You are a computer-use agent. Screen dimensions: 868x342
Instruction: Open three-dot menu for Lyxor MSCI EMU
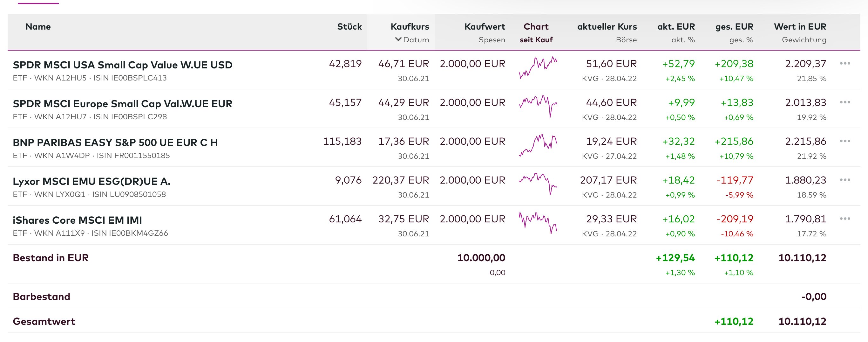tap(845, 180)
